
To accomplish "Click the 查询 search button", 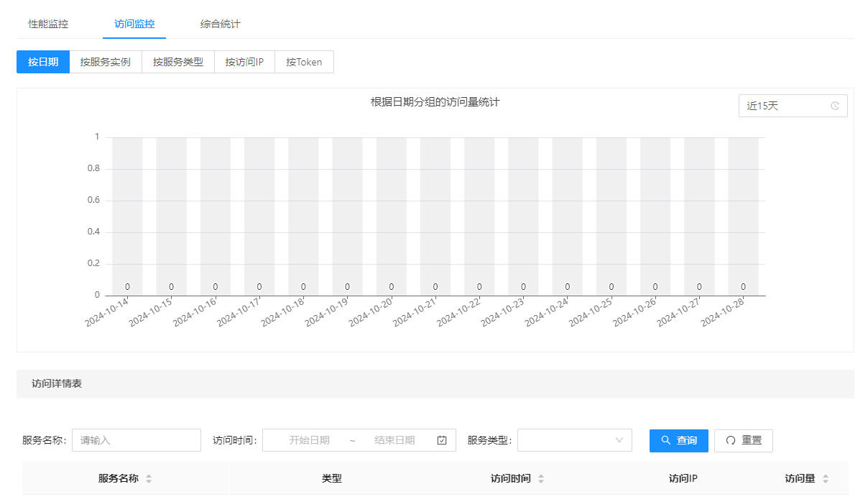I will pos(679,441).
